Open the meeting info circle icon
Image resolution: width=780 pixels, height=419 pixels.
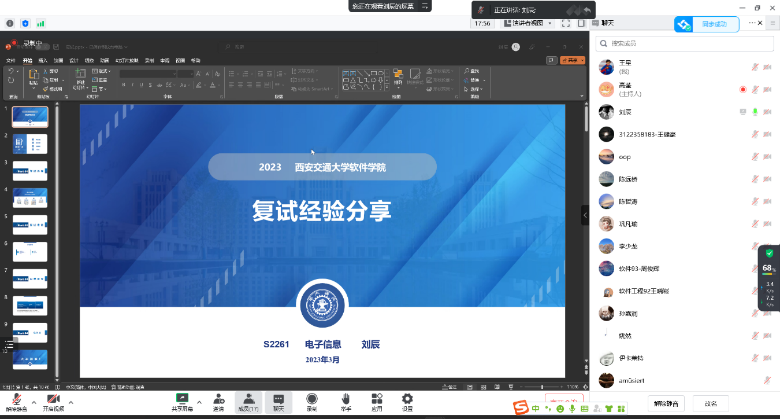[10, 23]
